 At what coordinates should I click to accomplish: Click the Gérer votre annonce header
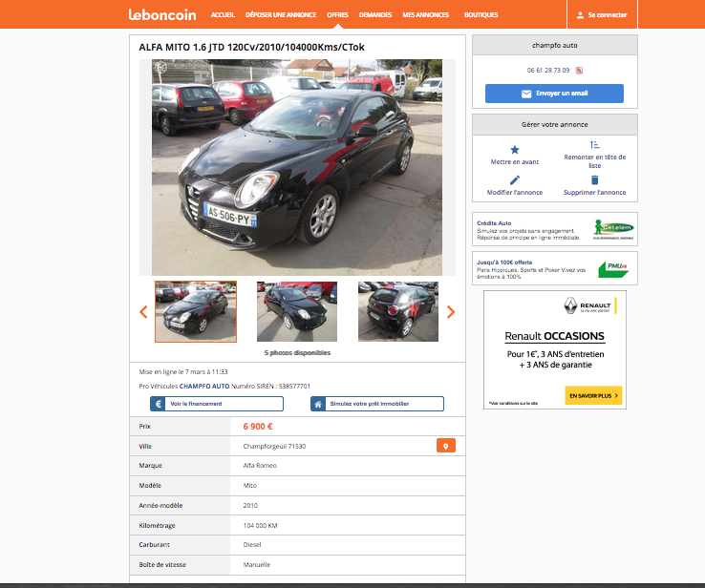(555, 124)
